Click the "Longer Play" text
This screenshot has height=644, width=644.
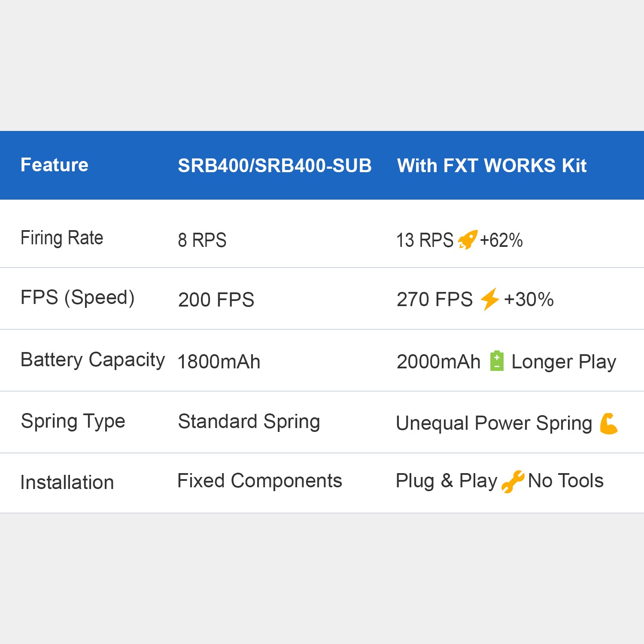click(x=563, y=362)
